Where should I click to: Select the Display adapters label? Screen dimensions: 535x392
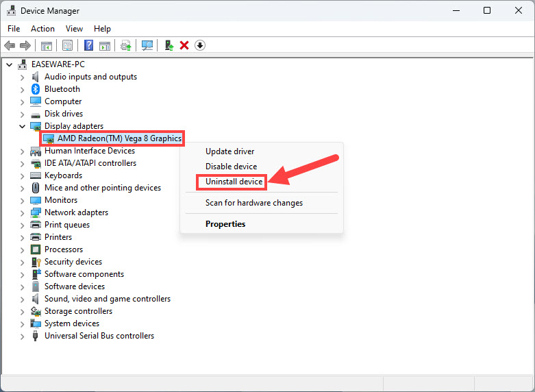74,126
